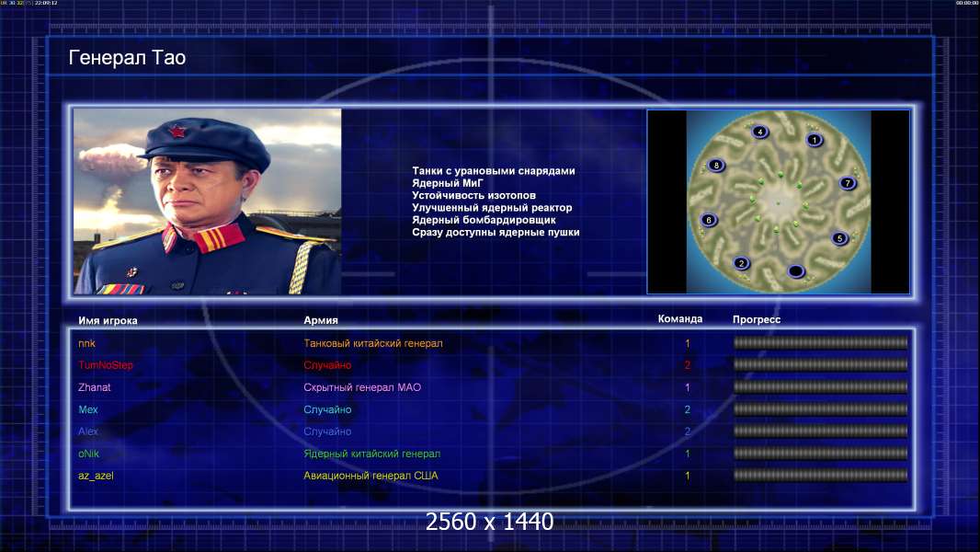Click army 'Танковый китайский генерал'
The image size is (980, 552).
(x=373, y=343)
